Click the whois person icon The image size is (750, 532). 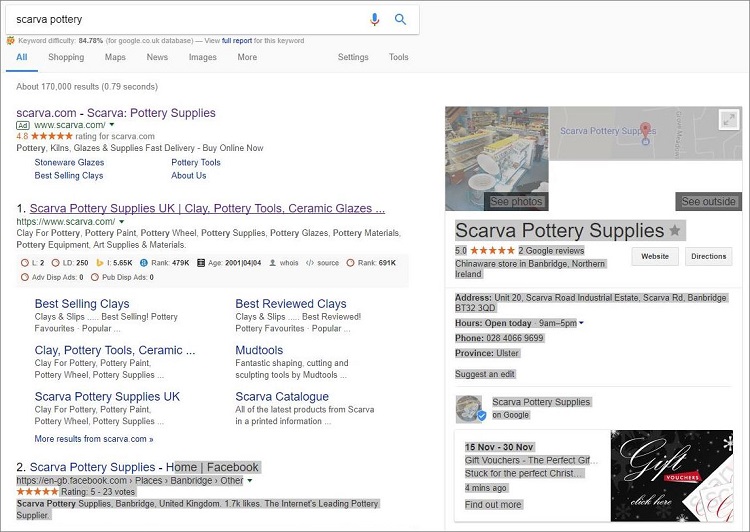pos(273,263)
